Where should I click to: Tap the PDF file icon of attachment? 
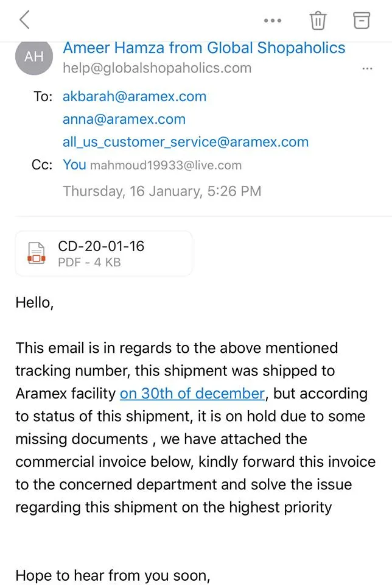pyautogui.click(x=36, y=253)
